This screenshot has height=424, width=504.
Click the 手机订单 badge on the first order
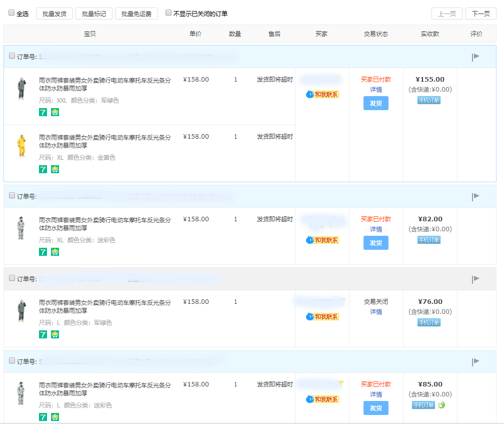click(428, 100)
